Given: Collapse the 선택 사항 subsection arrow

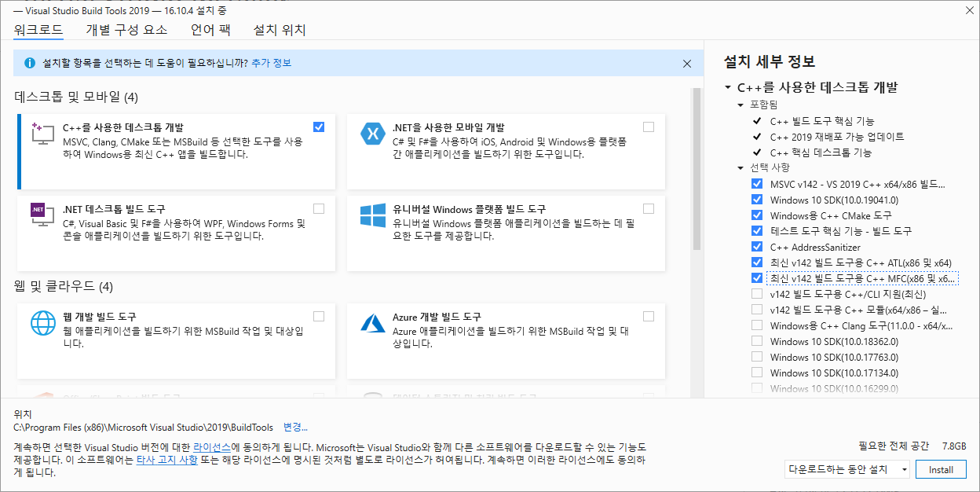Looking at the screenshot, I should point(740,167).
